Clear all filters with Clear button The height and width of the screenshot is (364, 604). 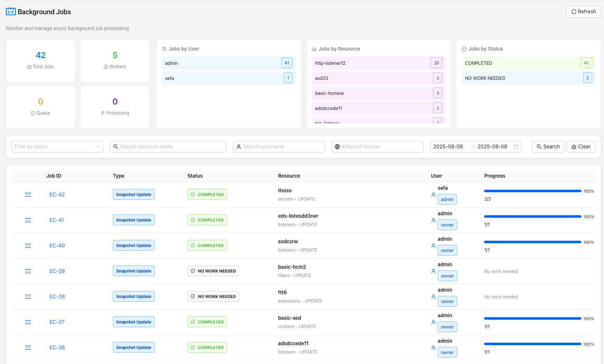point(581,147)
